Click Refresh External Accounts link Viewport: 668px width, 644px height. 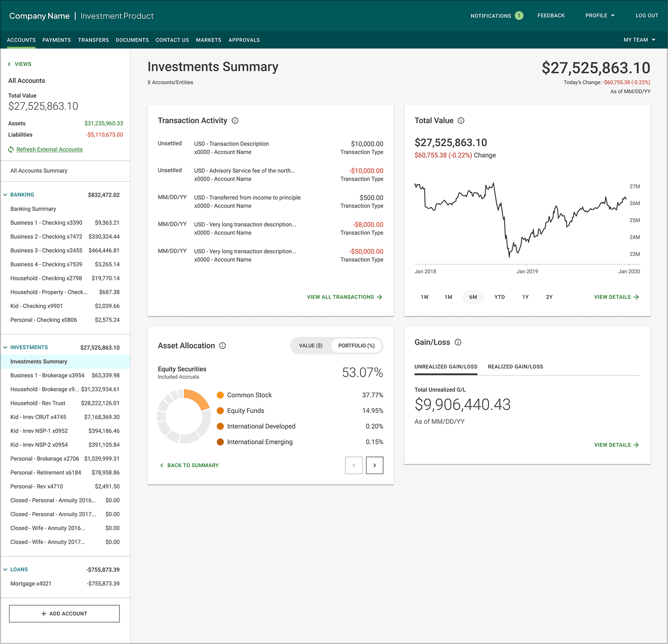(x=50, y=149)
